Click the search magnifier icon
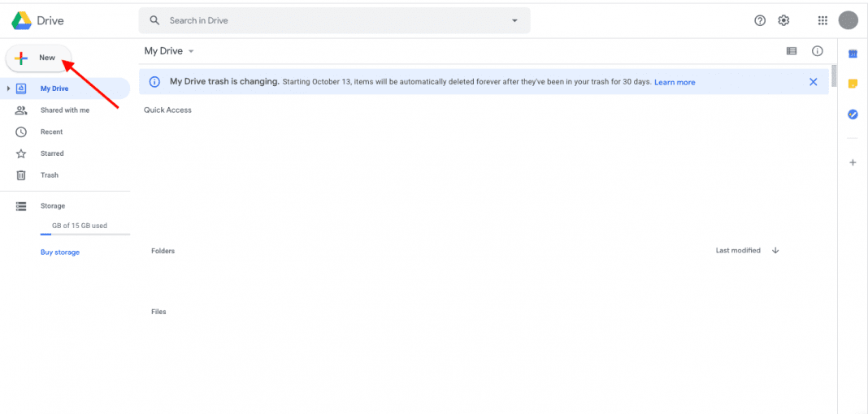The image size is (868, 414). pyautogui.click(x=155, y=20)
